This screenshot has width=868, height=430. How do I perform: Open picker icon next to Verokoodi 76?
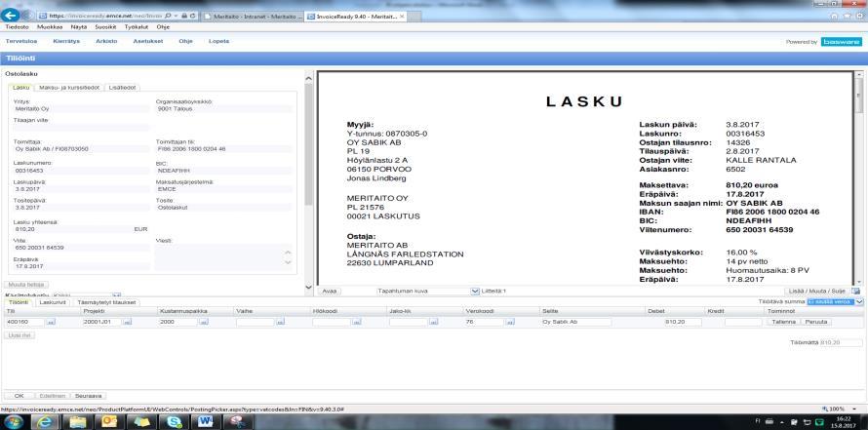(x=510, y=322)
